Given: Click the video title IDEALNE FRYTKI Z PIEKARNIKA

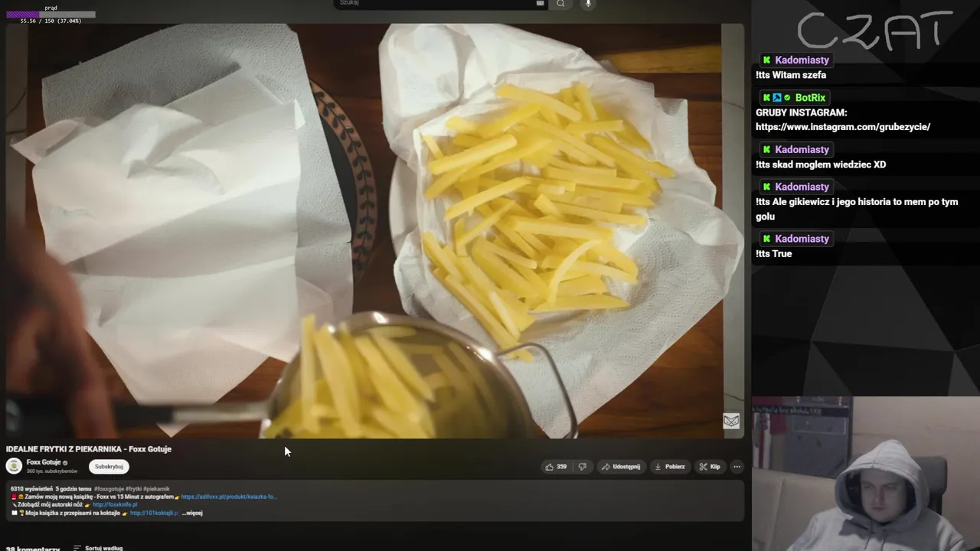Looking at the screenshot, I should pos(89,449).
